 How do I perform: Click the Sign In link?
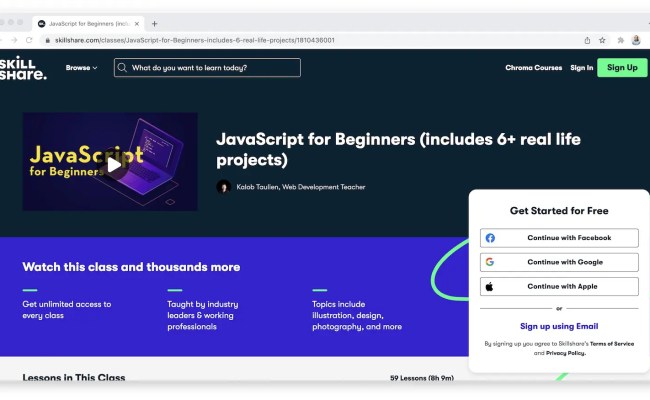[x=582, y=68]
